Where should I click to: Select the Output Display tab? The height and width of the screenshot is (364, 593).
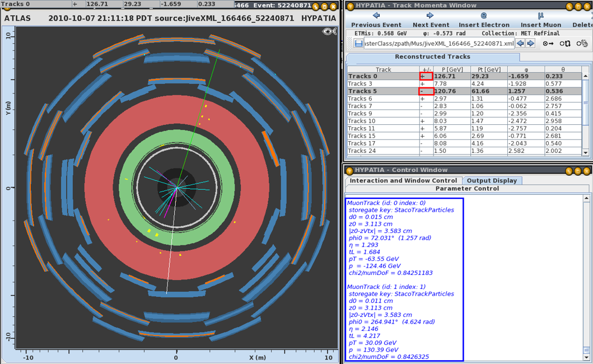click(x=492, y=180)
